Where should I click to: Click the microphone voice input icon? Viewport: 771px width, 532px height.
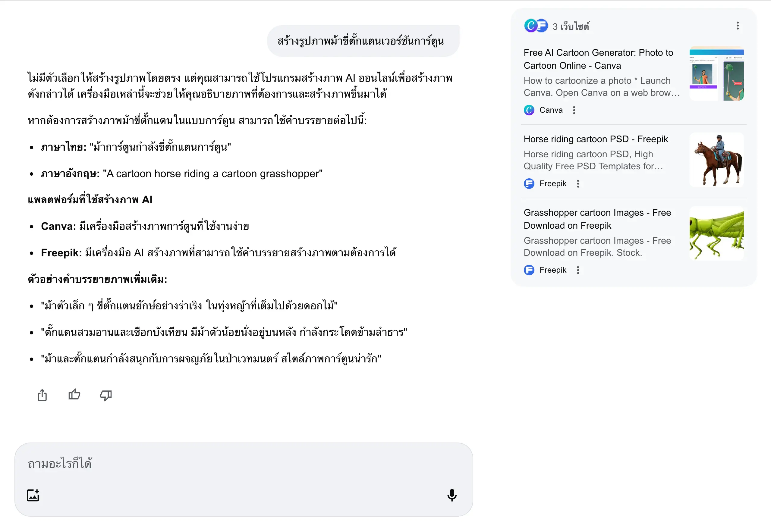click(x=452, y=495)
